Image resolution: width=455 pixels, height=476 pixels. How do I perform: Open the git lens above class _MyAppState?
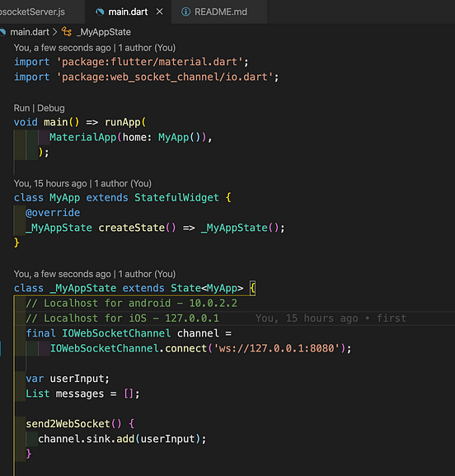pyautogui.click(x=95, y=274)
